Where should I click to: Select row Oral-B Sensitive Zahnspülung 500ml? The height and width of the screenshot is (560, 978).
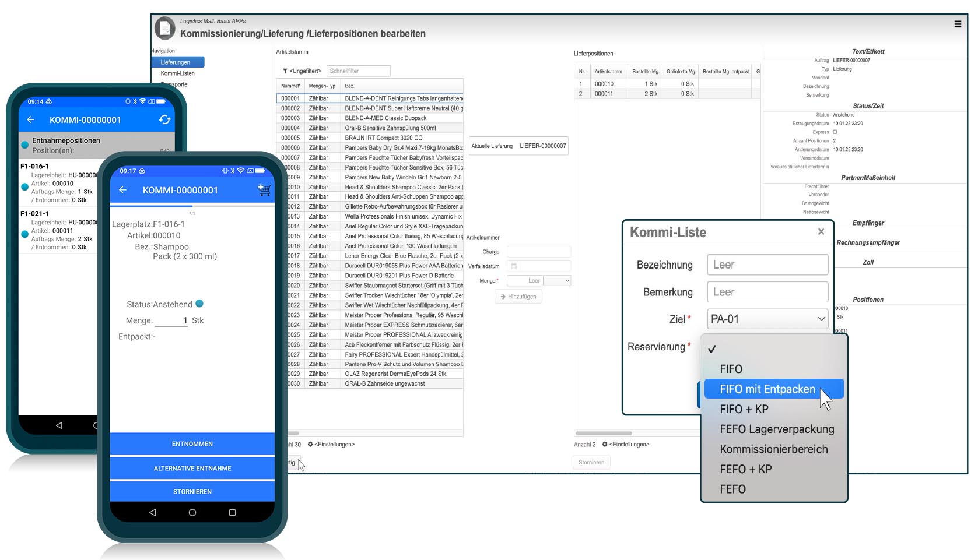370,128
